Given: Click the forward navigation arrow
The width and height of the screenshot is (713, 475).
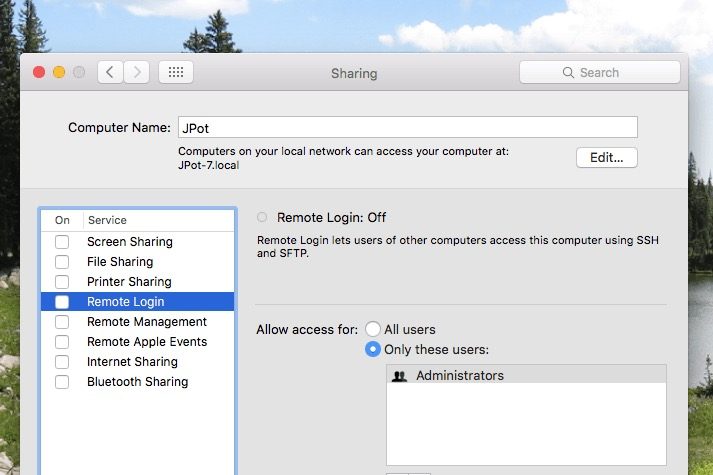Looking at the screenshot, I should pos(137,72).
